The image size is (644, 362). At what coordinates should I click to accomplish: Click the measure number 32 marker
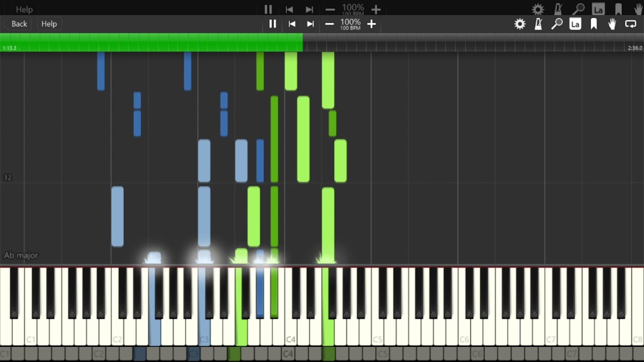coord(8,177)
